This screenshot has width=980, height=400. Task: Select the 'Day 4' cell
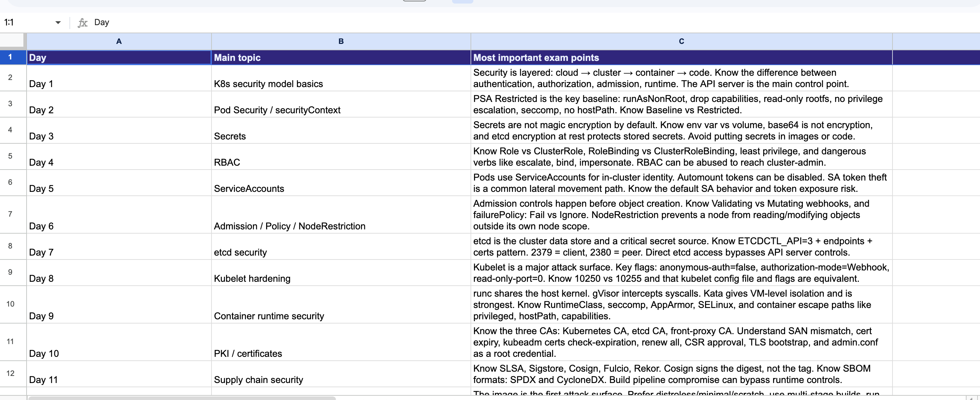pos(119,157)
